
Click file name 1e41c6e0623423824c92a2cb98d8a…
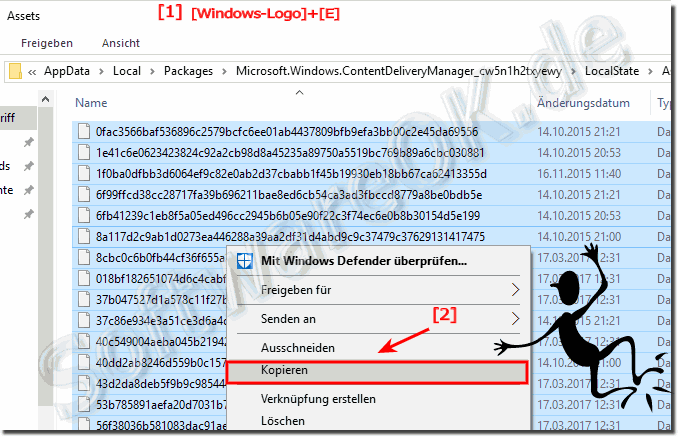tap(290, 153)
